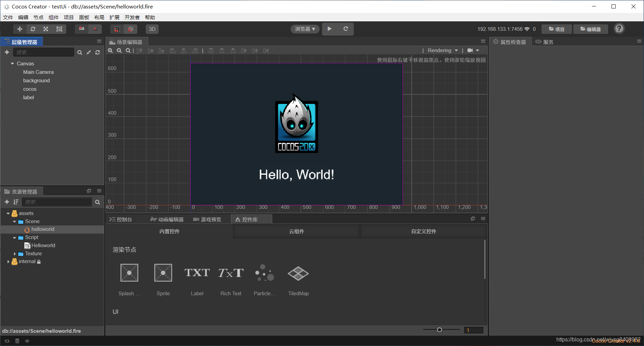Click the helloworld fire scene icon
Image resolution: width=644 pixels, height=346 pixels.
(x=27, y=229)
